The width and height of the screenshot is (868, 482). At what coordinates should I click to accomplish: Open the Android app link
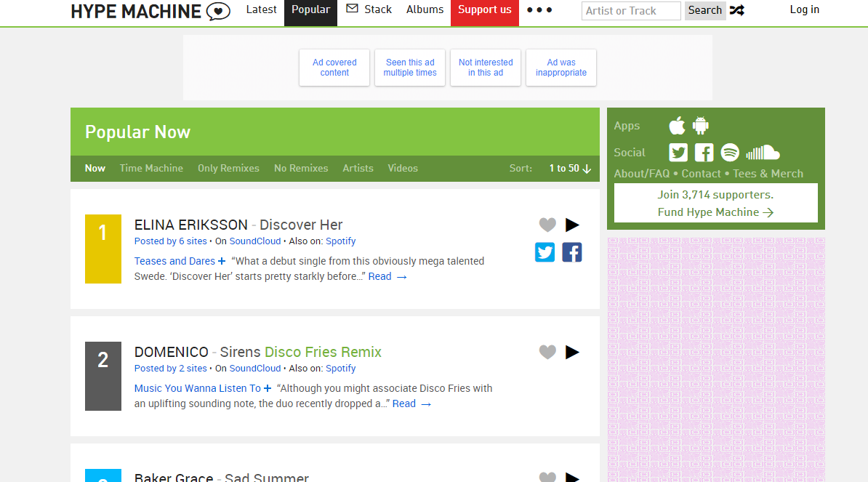[701, 126]
